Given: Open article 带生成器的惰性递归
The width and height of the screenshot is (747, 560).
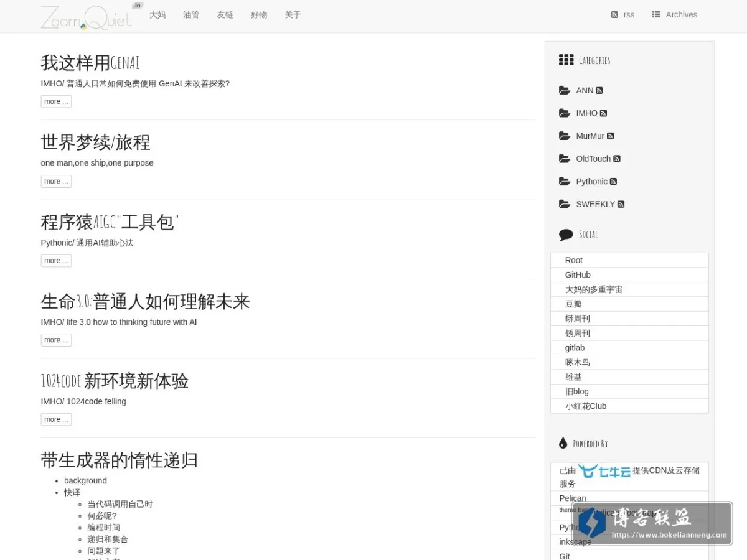Looking at the screenshot, I should coord(120,460).
